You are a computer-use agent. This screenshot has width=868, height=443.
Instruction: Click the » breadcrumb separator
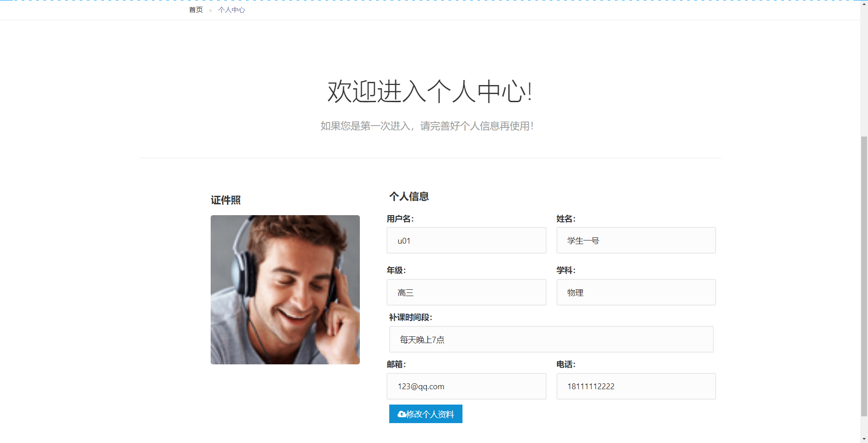click(210, 9)
